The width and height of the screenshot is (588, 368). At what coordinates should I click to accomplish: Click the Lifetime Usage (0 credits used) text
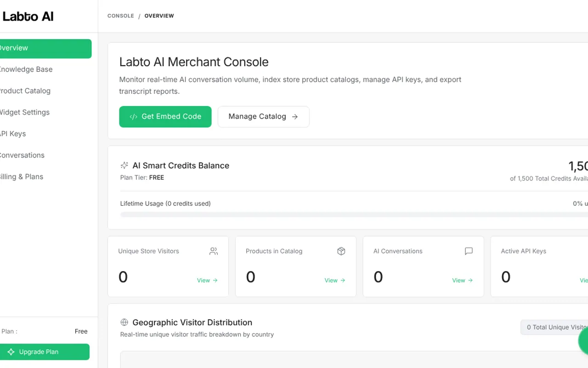tap(165, 204)
